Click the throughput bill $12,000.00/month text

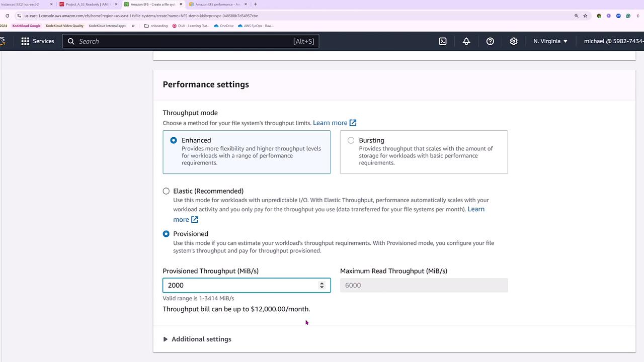236,309
